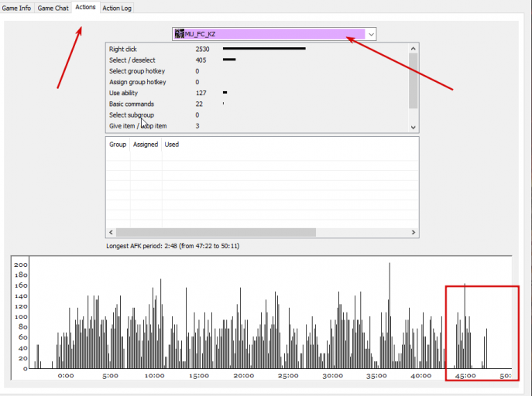532x396 pixels.
Task: Select the 'Assign group hotkey' row
Action: pos(257,82)
